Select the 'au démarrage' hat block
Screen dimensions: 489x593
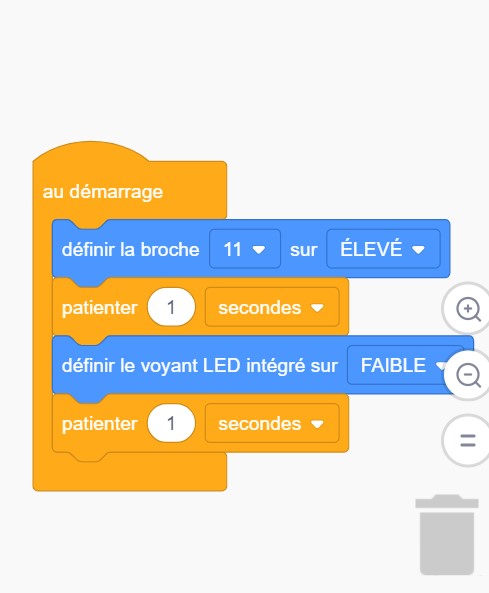(102, 192)
